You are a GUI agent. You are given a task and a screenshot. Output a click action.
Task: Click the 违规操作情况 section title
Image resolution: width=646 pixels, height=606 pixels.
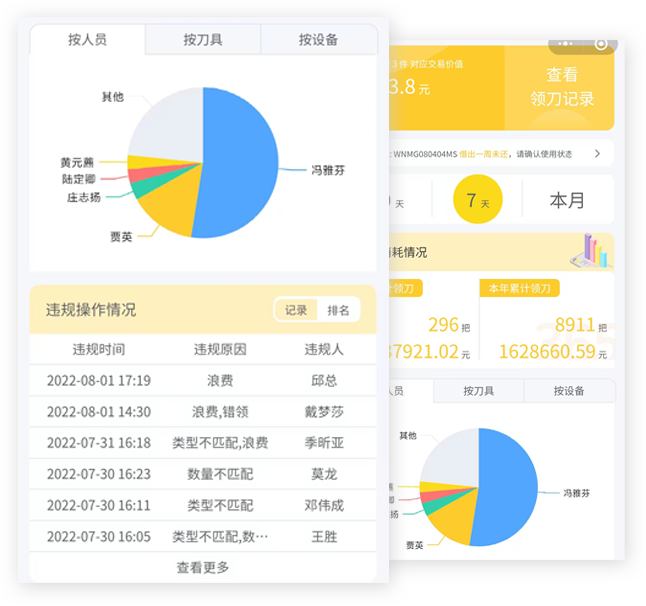pos(91,310)
